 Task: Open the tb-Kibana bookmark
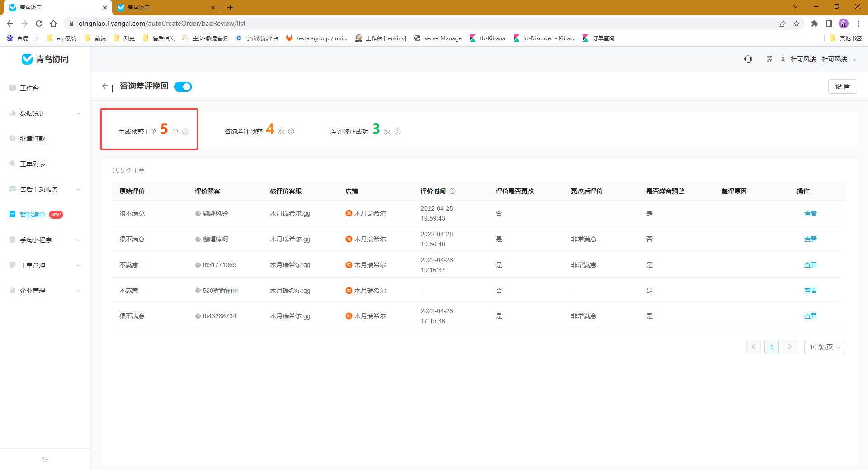pyautogui.click(x=487, y=38)
